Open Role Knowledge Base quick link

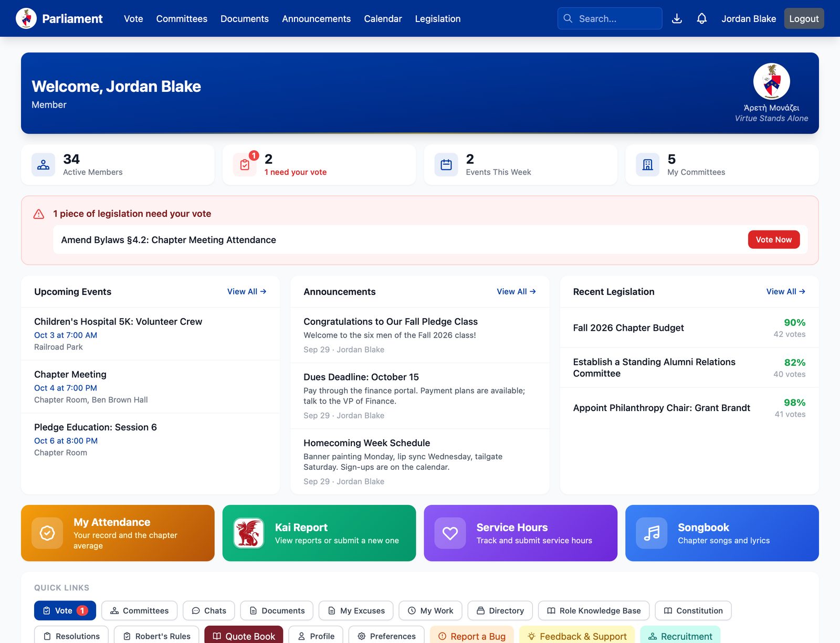click(x=594, y=610)
